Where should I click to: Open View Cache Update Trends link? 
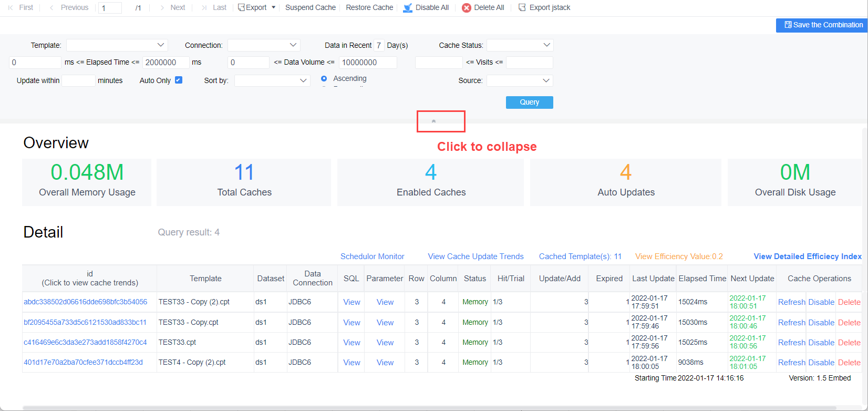pyautogui.click(x=476, y=256)
